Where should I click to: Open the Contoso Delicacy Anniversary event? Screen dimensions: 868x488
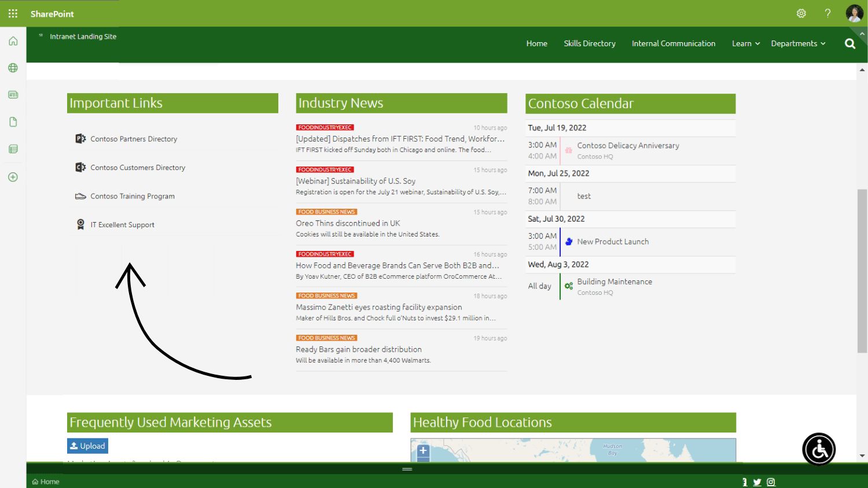click(x=628, y=146)
